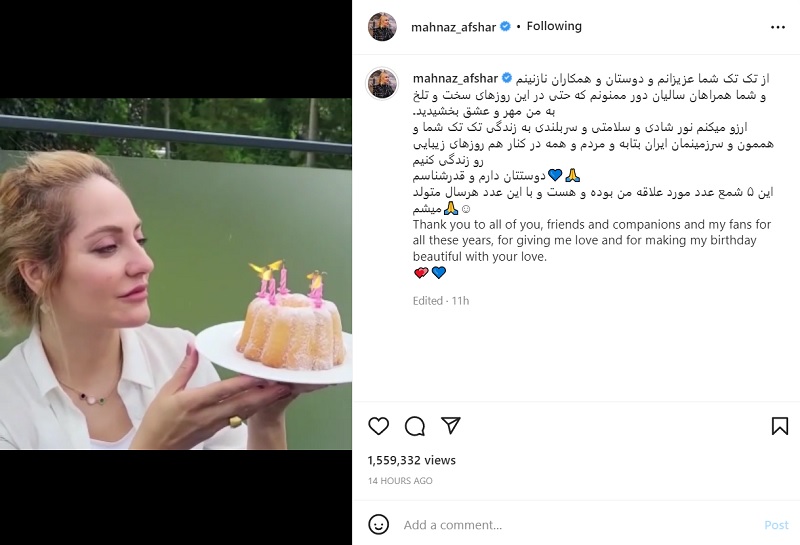View the 1,559,332 views count
Image resolution: width=800 pixels, height=545 pixels.
(412, 460)
